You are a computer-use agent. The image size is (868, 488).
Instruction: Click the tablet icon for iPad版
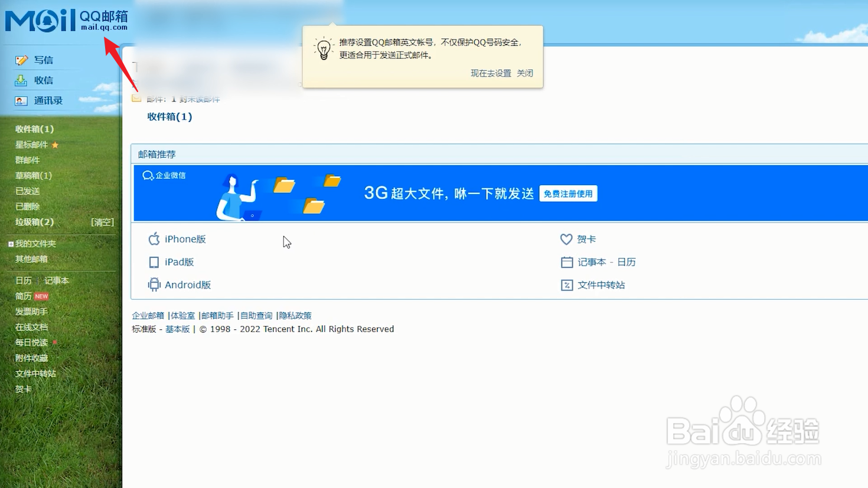pos(154,262)
